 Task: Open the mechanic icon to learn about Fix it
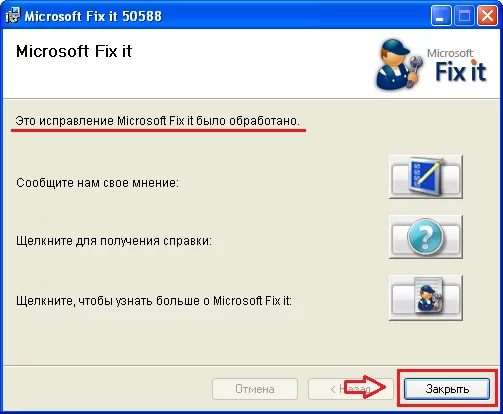point(426,298)
